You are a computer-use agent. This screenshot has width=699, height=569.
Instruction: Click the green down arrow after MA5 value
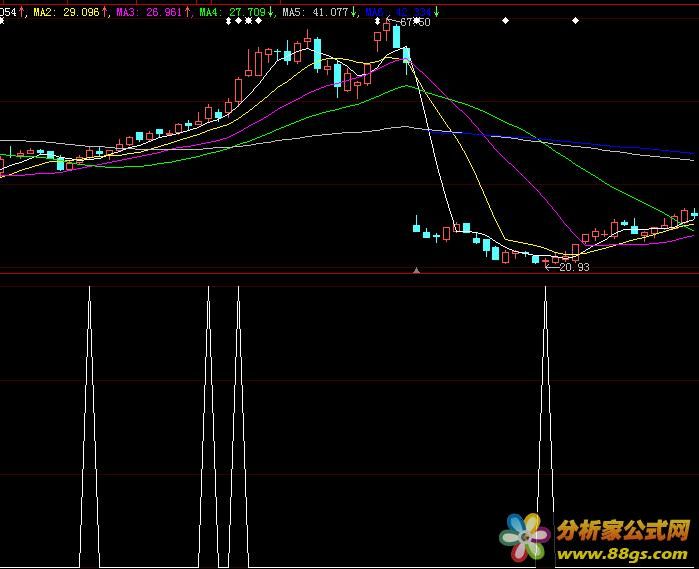(x=354, y=12)
